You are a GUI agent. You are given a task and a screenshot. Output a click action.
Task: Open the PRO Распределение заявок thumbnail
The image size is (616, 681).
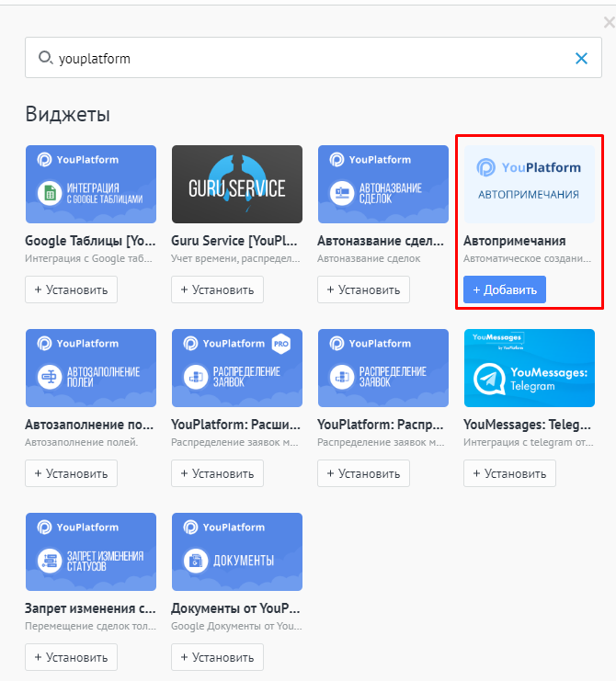[237, 368]
